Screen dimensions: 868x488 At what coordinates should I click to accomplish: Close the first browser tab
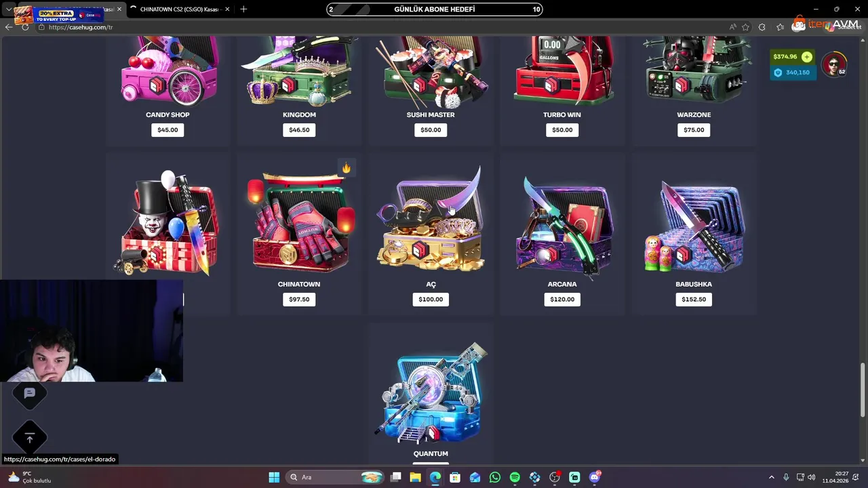[119, 9]
